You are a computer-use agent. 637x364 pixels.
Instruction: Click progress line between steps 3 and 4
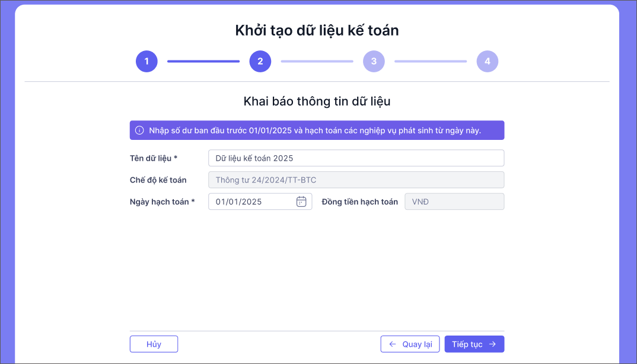click(431, 61)
